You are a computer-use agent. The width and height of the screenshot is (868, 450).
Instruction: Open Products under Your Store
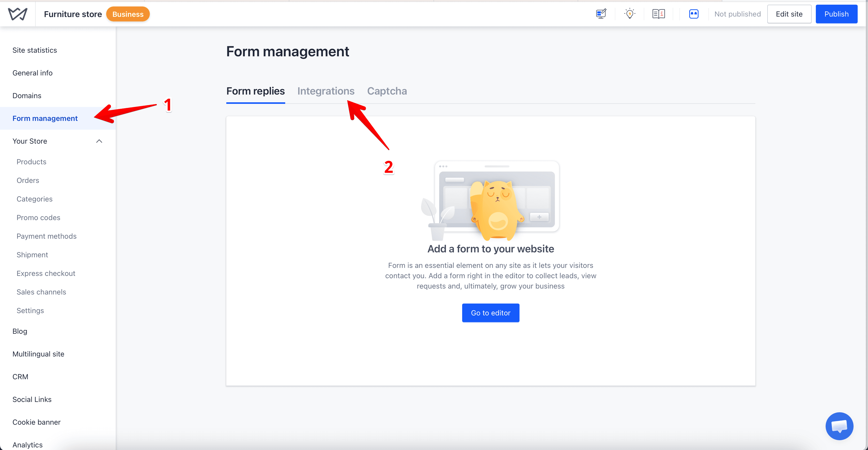click(x=31, y=162)
